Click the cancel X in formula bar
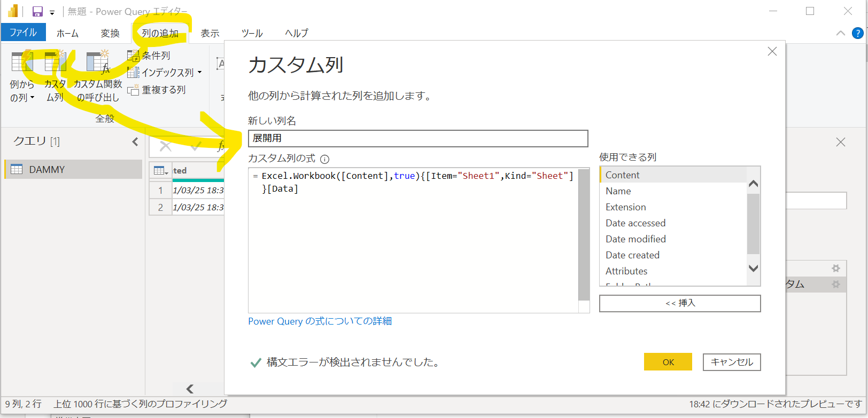868x418 pixels. 166,146
